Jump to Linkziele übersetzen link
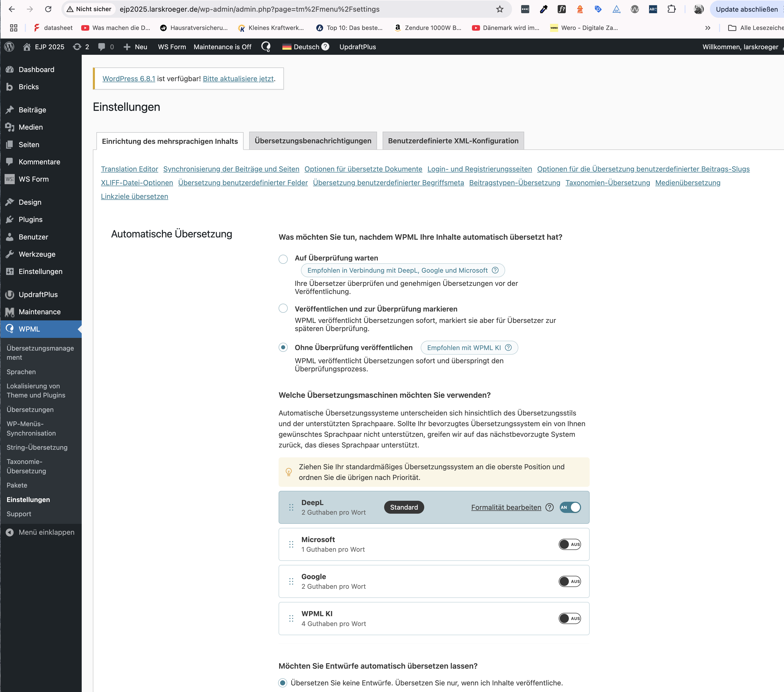Image resolution: width=784 pixels, height=692 pixels. [134, 196]
